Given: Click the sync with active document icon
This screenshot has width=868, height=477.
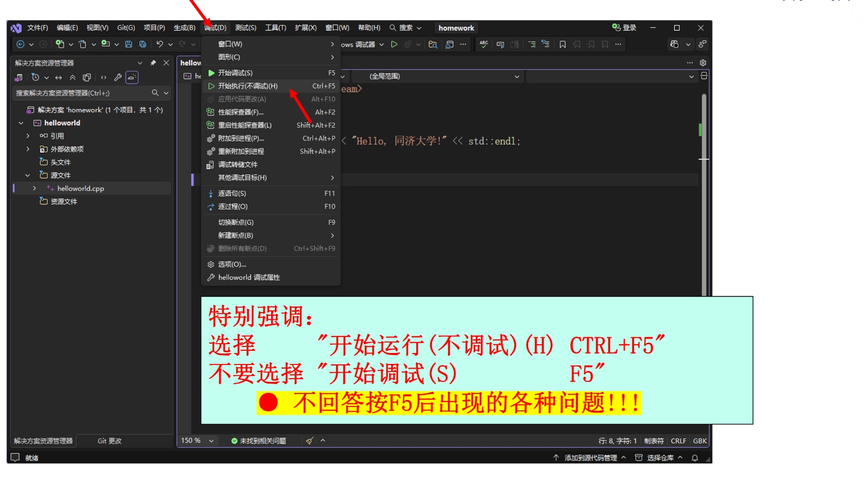Looking at the screenshot, I should coord(58,78).
